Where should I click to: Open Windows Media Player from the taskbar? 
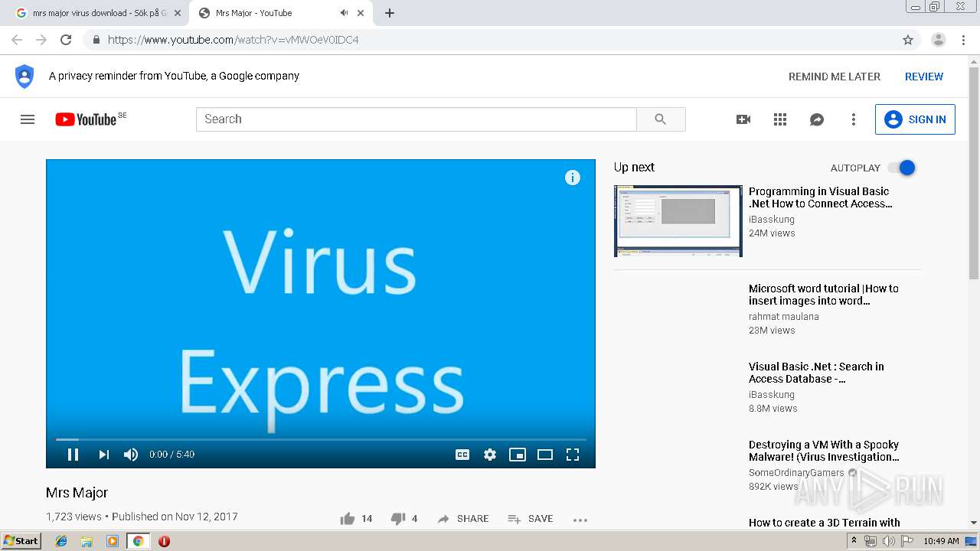[x=113, y=541]
